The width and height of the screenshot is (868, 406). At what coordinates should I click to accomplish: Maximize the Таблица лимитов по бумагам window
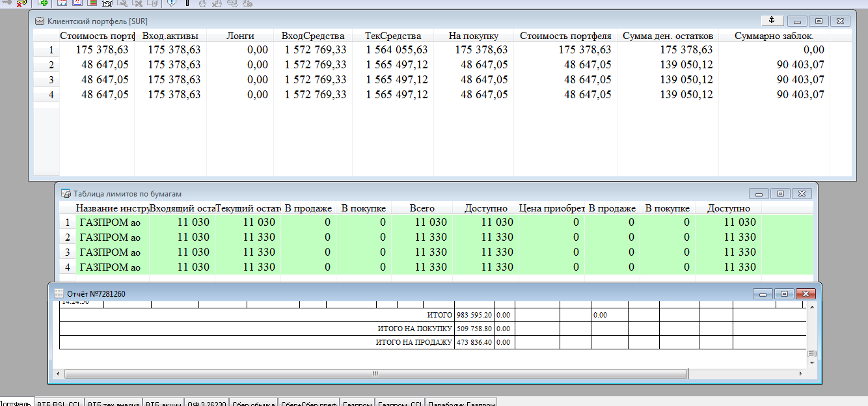point(780,193)
